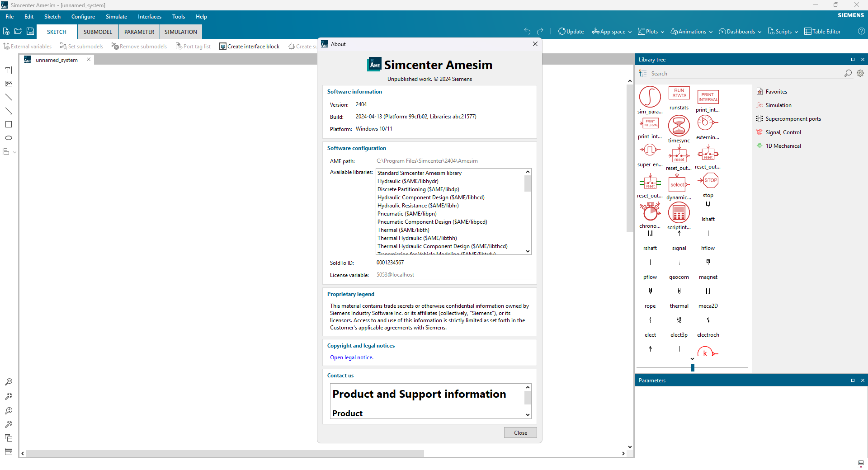Screen dimensions: 868x470
Task: Choose the text annotation tool in left sidebar
Action: (x=8, y=70)
